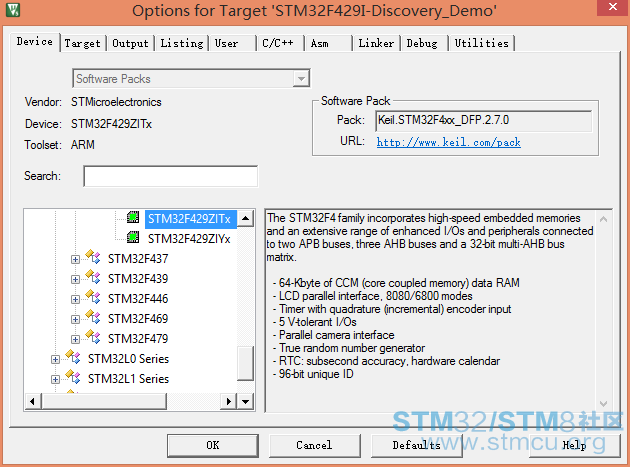Confirm with the OK button
The height and width of the screenshot is (467, 630).
(213, 445)
